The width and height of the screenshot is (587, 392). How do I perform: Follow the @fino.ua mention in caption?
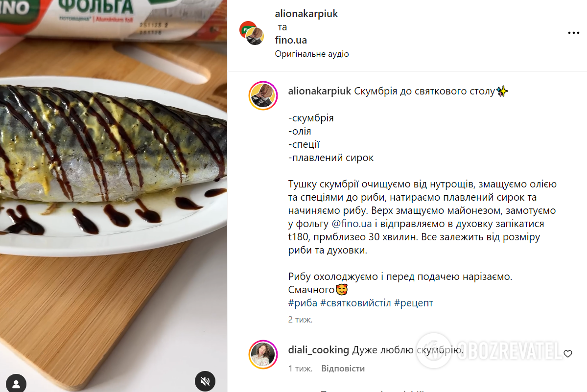[352, 224]
